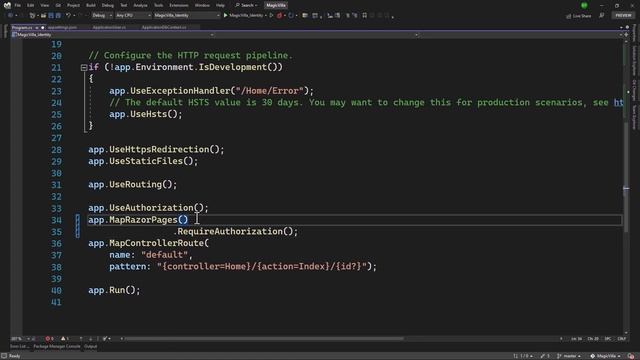Open the Any CPU platform dropdown
This screenshot has width=640, height=360.
coord(133,16)
